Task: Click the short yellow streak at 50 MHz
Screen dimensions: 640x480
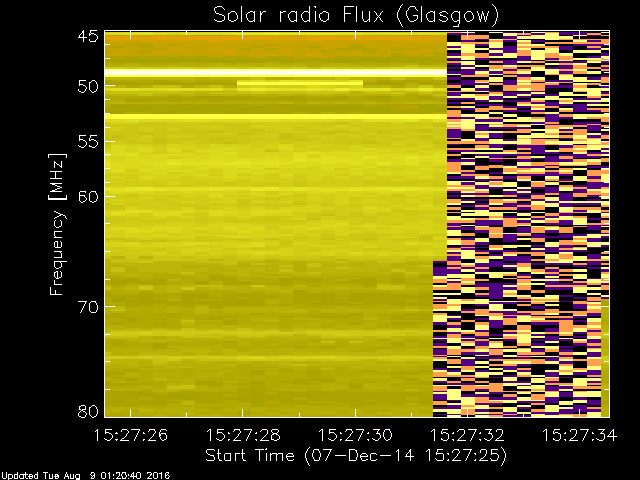Action: (x=300, y=83)
